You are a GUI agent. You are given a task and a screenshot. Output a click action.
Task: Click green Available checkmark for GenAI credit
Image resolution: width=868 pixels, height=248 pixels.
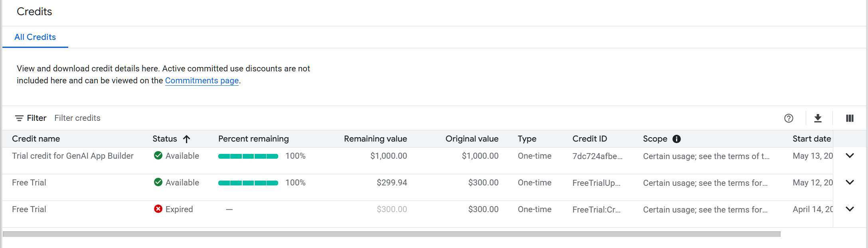click(x=158, y=155)
